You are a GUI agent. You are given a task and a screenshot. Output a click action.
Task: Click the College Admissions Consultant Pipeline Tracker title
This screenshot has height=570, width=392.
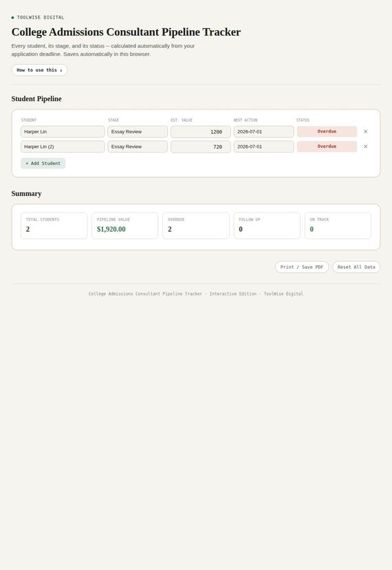point(126,32)
